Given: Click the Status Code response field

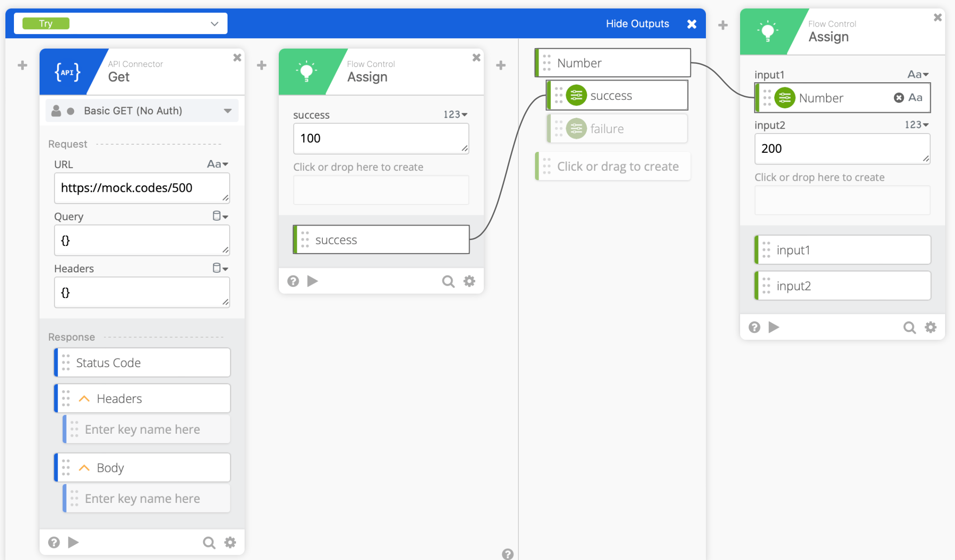Looking at the screenshot, I should point(142,363).
